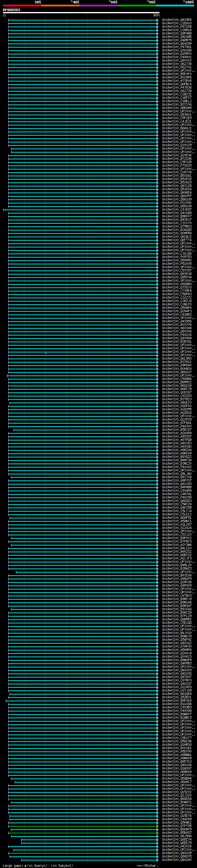The width and height of the screenshot is (197, 868).
Task: Select the UniRef100_Q861U8 label
Action: click(177, 206)
